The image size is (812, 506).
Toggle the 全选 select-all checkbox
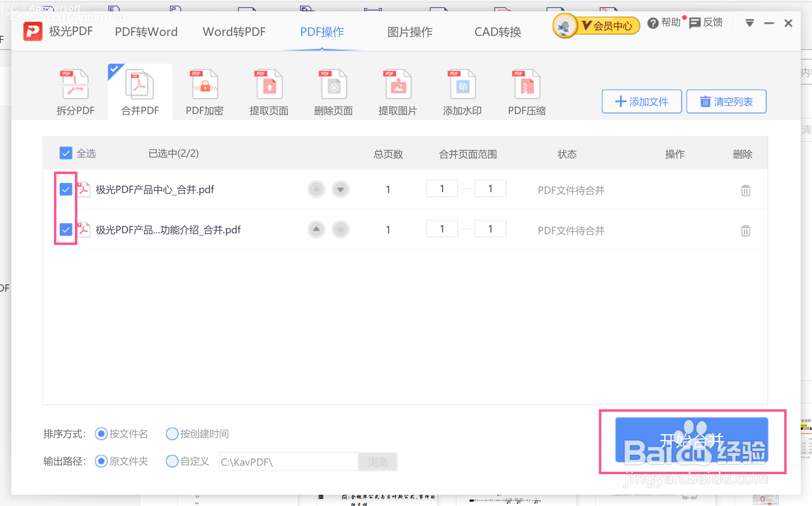pos(66,153)
